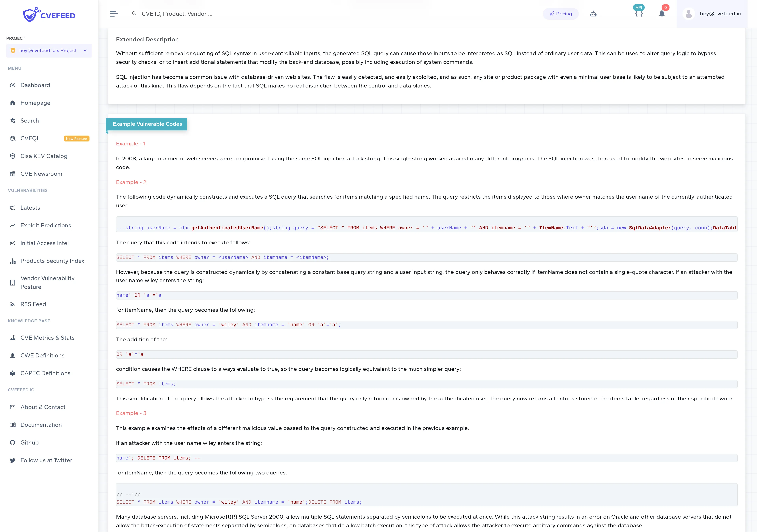Click Follow us at Twitter link
The width and height of the screenshot is (757, 532).
[x=46, y=460]
